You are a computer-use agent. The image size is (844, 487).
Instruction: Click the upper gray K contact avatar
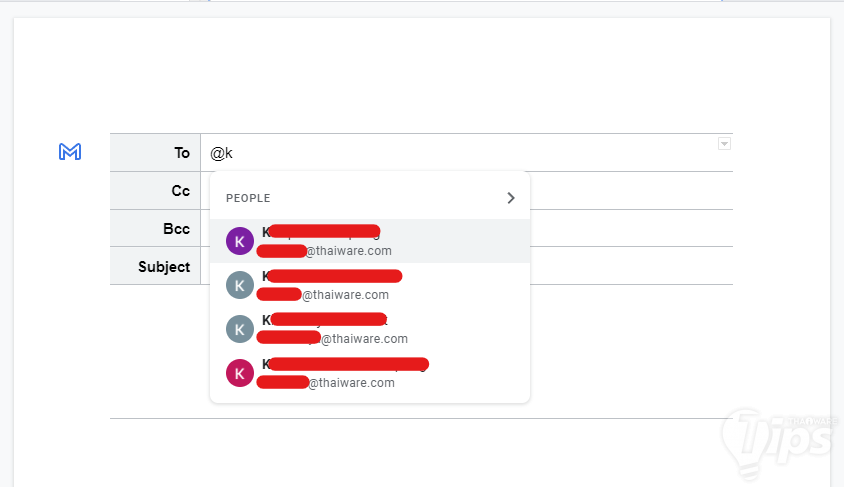[239, 285]
